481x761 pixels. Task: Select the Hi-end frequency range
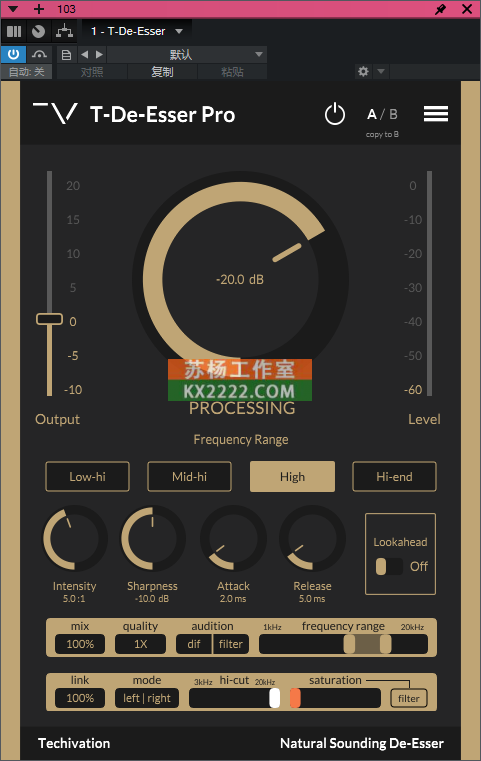coord(394,477)
